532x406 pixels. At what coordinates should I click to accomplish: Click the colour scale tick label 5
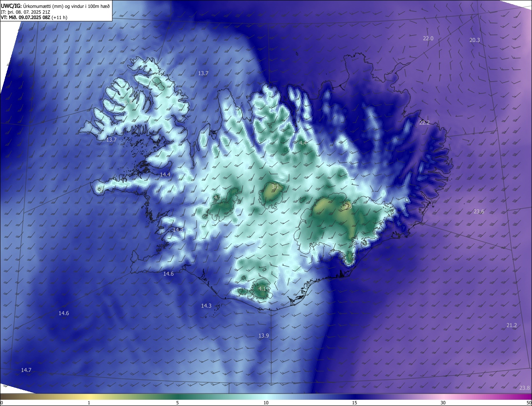pyautogui.click(x=177, y=403)
